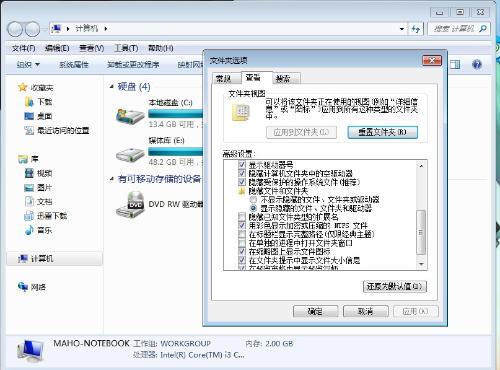Screen dimensions: 500x370
Task: Toggle 隐藏已知文件类型的扩展名 checkbox
Action: pyautogui.click(x=242, y=217)
